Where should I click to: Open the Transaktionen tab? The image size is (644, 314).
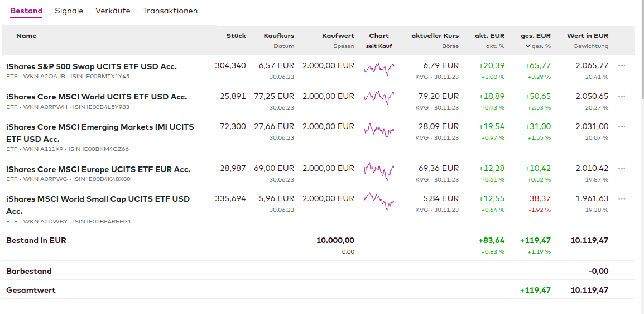[170, 11]
